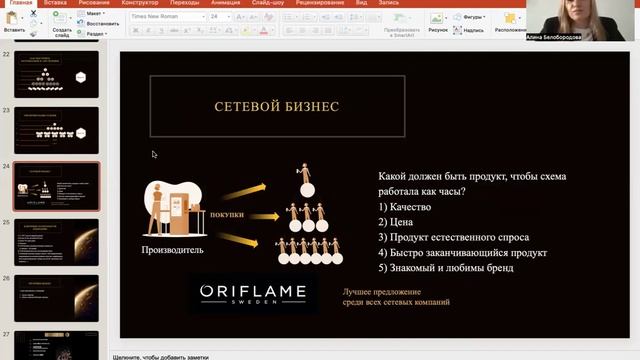
Task: Open the Слайд-шоу tab
Action: pyautogui.click(x=268, y=3)
